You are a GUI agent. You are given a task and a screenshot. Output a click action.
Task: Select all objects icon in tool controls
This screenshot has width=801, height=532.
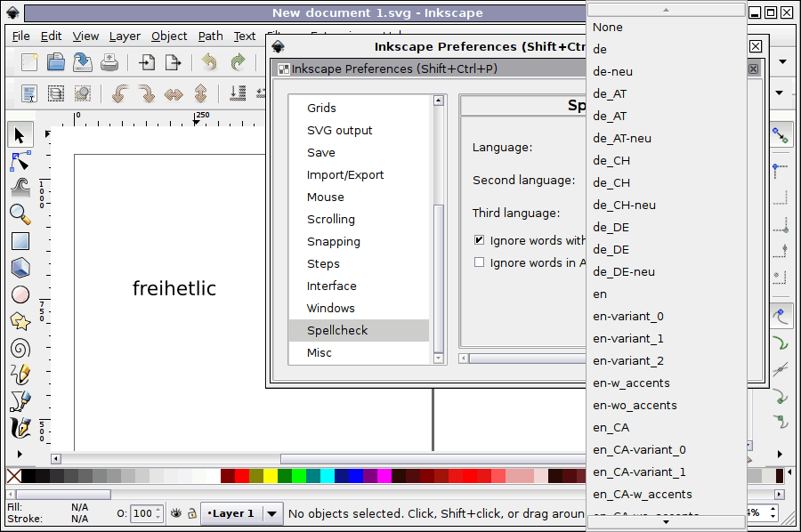(x=29, y=93)
